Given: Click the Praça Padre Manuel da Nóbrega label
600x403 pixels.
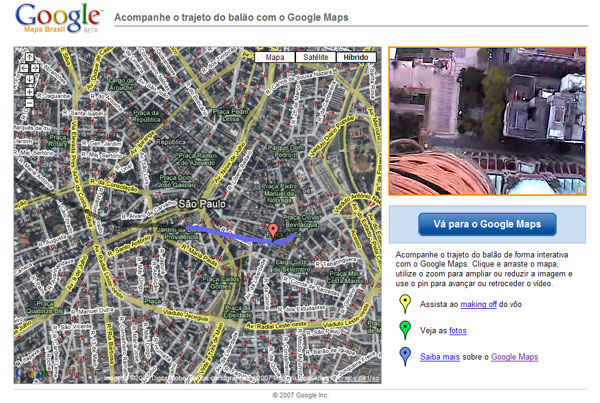Looking at the screenshot, I should point(279,193).
